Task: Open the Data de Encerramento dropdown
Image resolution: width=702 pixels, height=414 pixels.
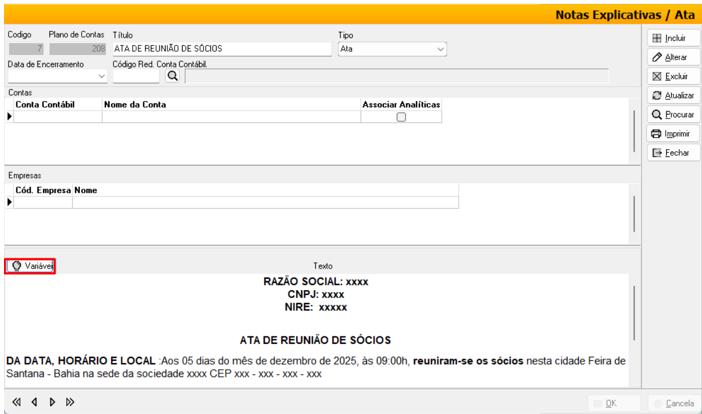Action: coord(101,76)
